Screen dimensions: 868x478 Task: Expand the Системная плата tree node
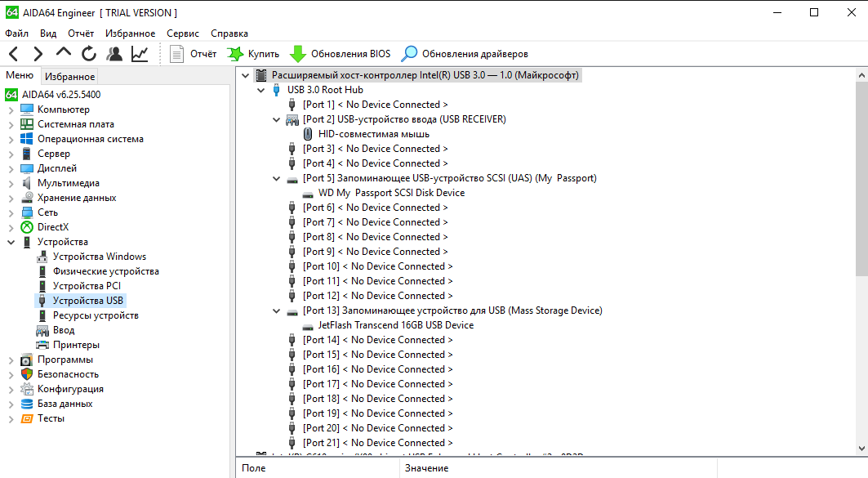[x=11, y=125]
